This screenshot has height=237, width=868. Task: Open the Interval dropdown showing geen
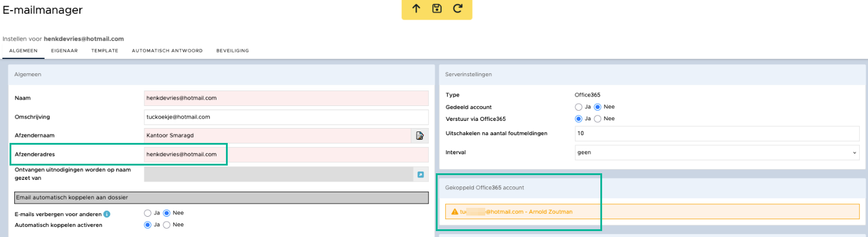click(717, 152)
